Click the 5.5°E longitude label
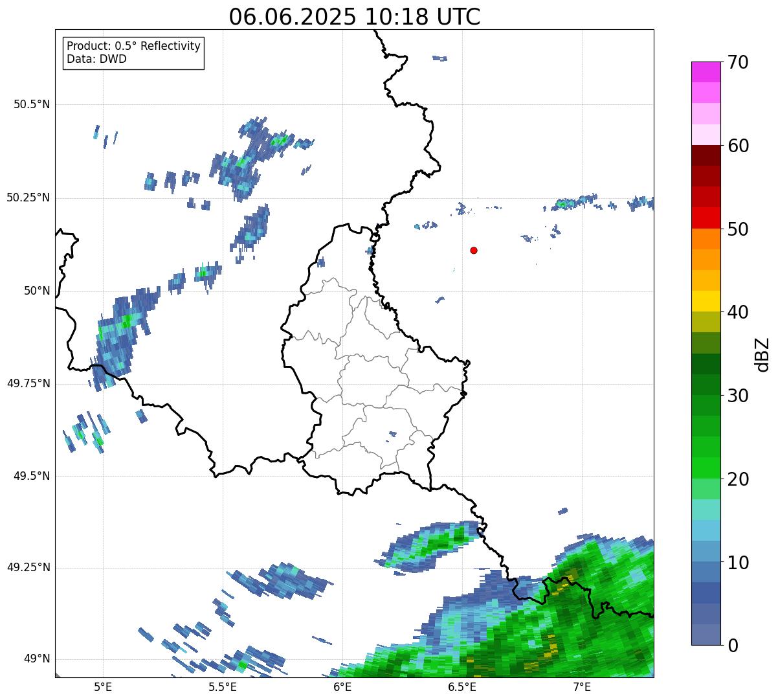 [223, 686]
